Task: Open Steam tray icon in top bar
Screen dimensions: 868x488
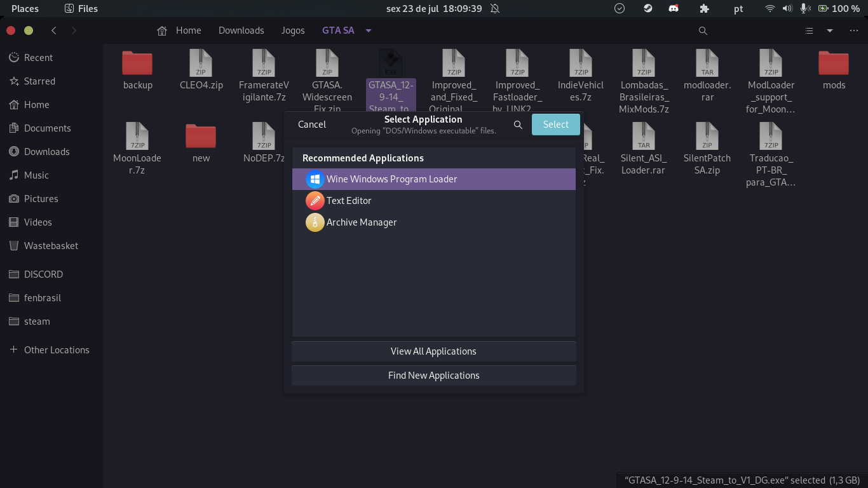Action: point(648,8)
